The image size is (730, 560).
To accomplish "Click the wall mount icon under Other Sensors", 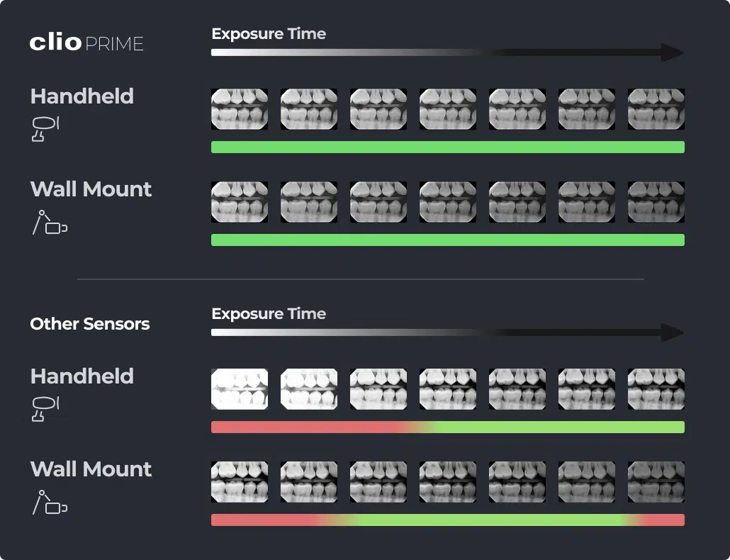I will (x=49, y=503).
